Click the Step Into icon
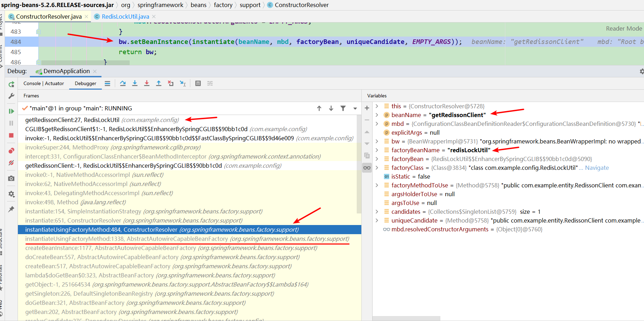Screen dimensions: 644x321 [135, 83]
